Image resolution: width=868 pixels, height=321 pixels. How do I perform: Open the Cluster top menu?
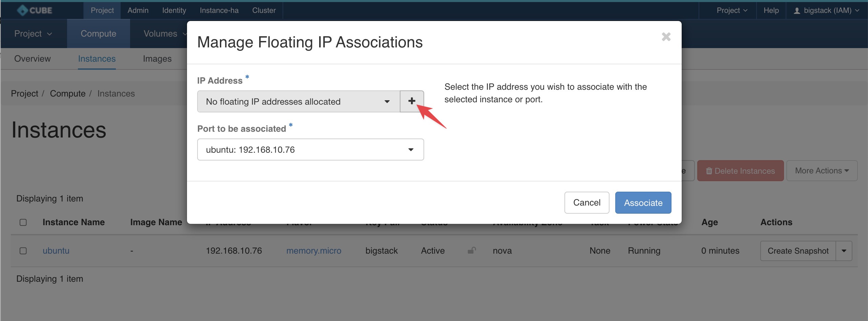[264, 10]
